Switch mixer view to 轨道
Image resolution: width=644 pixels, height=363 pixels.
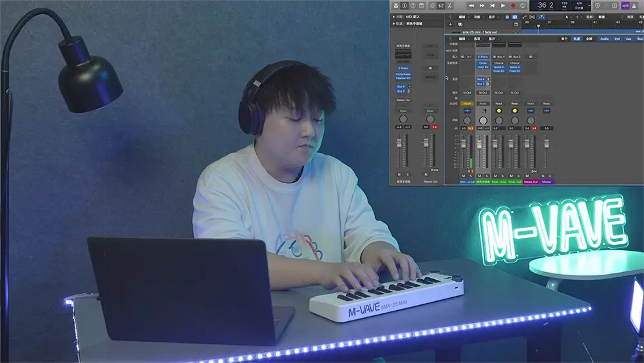(576, 39)
